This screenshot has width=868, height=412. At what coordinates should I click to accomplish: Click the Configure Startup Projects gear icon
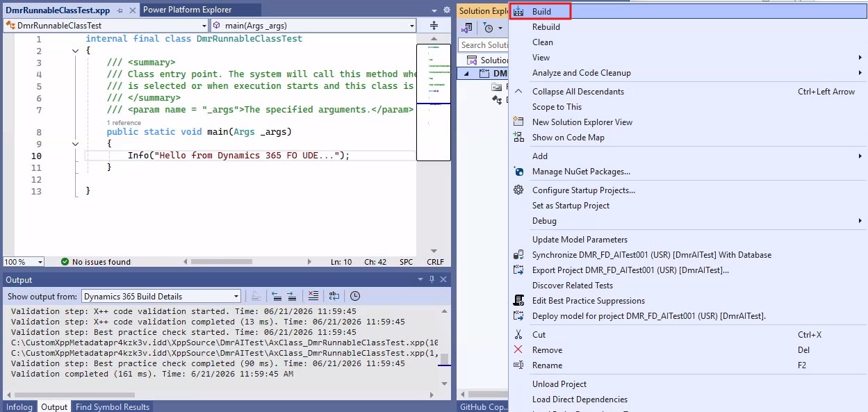click(518, 190)
